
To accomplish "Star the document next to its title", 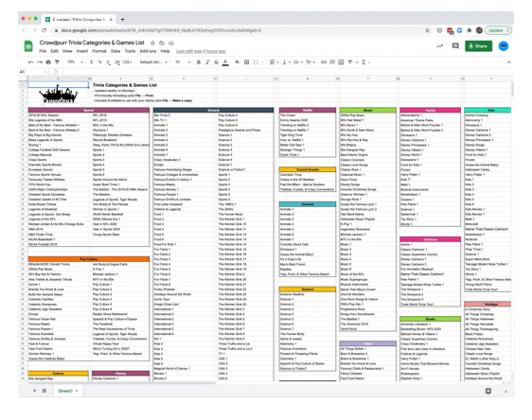I will [x=152, y=44].
